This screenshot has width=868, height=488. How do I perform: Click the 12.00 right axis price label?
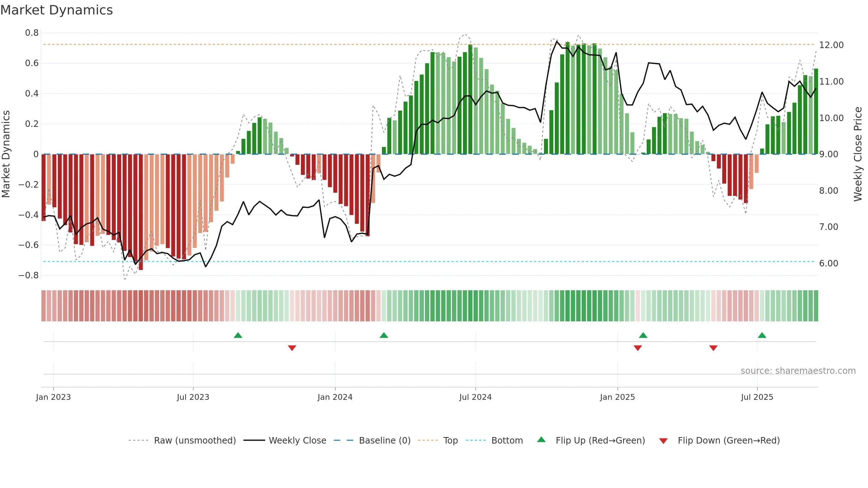831,45
